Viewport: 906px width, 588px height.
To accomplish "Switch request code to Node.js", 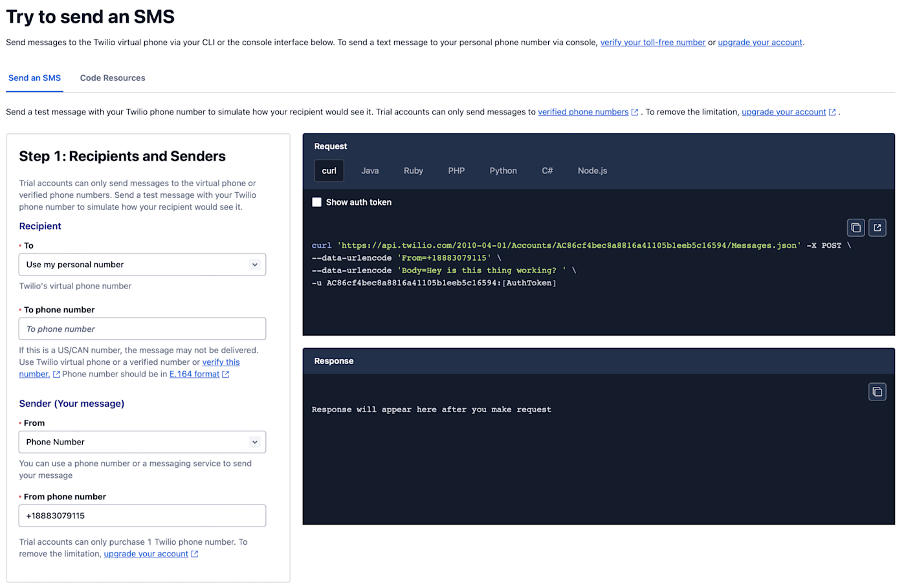I will click(x=593, y=171).
